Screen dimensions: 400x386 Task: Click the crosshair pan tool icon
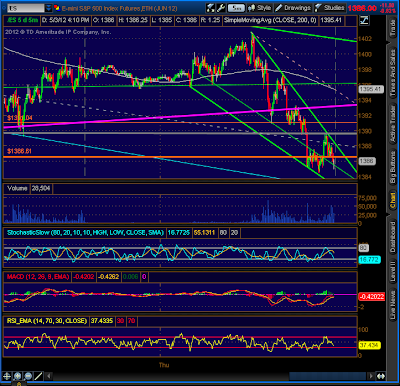7,376
